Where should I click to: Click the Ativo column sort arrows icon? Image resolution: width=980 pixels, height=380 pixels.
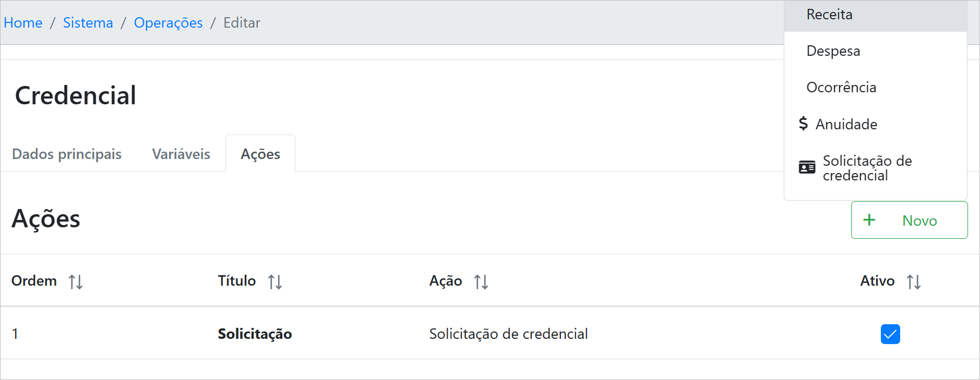[x=914, y=282]
